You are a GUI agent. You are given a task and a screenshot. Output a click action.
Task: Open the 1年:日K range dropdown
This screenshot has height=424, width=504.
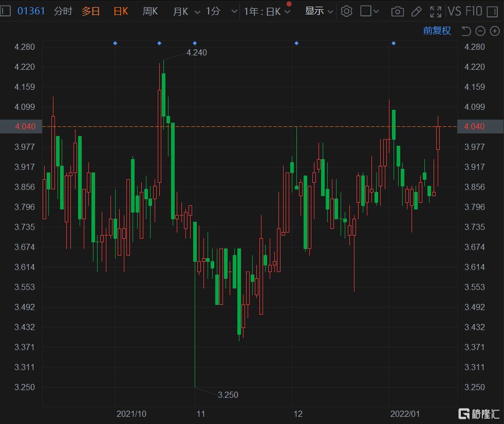pyautogui.click(x=267, y=11)
